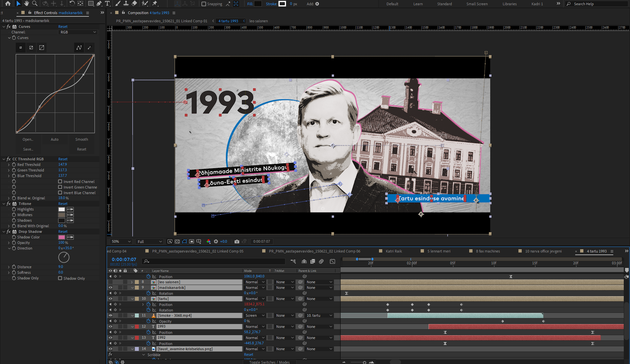Click the Smooth button under curves
The image size is (630, 364).
pos(81,139)
